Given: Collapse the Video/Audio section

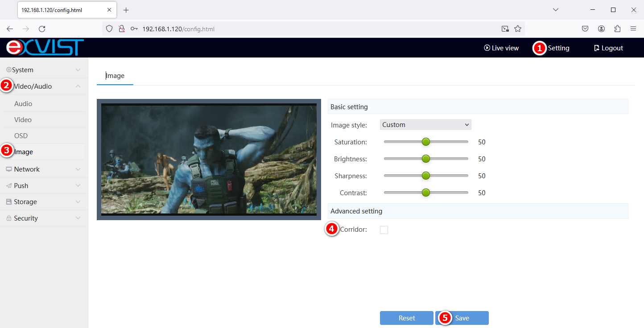Looking at the screenshot, I should pyautogui.click(x=44, y=86).
